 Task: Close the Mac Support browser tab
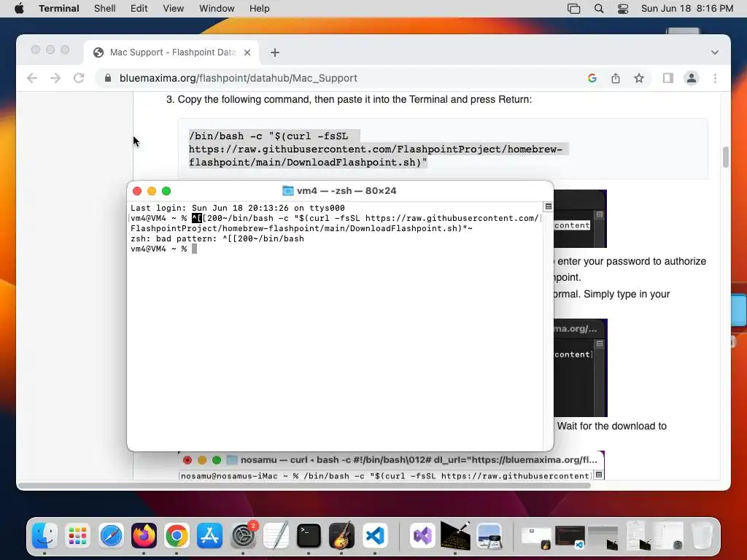point(247,52)
